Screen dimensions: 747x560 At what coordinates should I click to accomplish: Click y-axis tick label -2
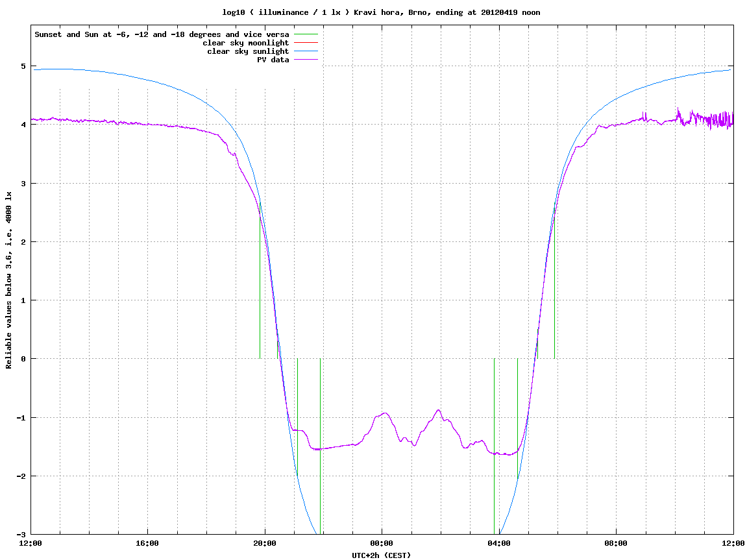[x=21, y=476]
